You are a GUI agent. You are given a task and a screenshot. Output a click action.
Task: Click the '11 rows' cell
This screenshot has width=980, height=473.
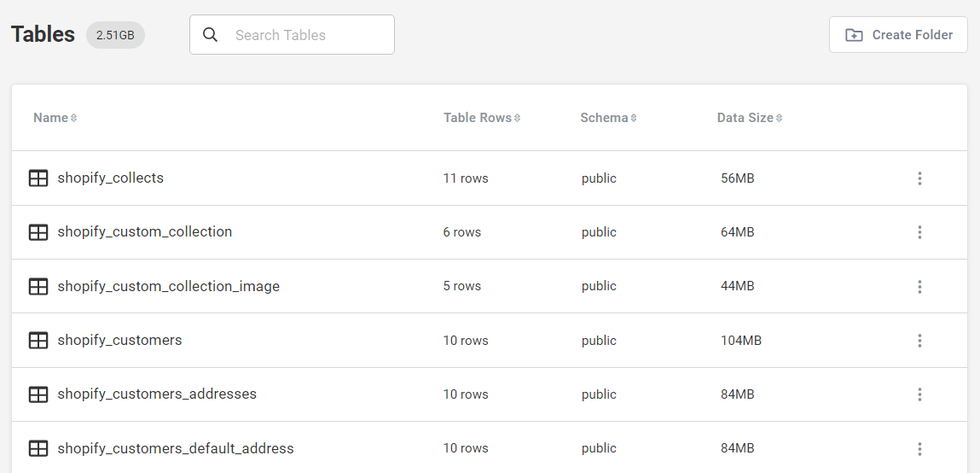tap(466, 178)
